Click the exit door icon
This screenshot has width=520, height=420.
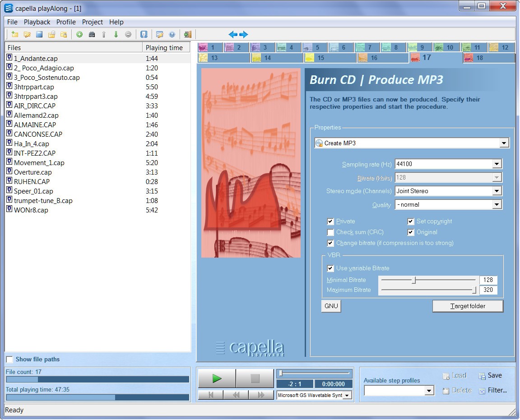[188, 34]
